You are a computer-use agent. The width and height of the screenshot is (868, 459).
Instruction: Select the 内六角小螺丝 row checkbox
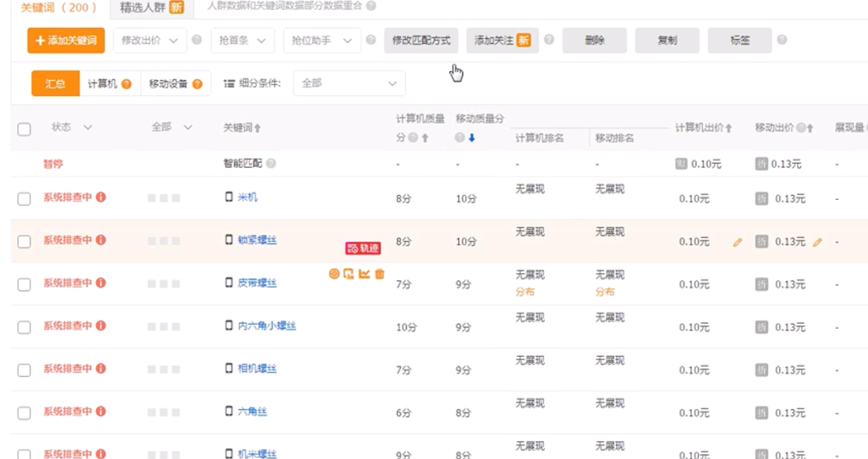(24, 328)
